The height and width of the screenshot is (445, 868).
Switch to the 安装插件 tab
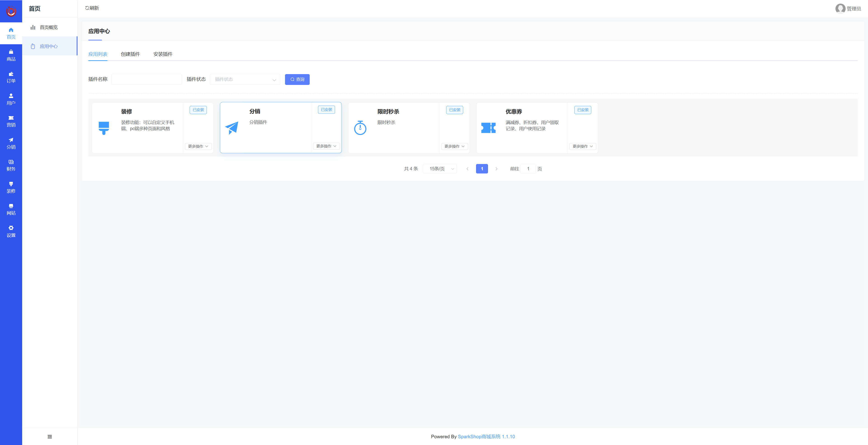[163, 54]
